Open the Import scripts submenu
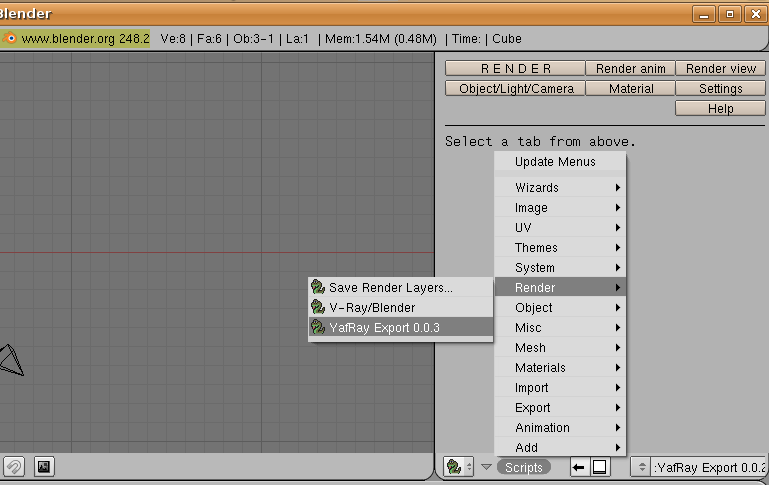 561,387
